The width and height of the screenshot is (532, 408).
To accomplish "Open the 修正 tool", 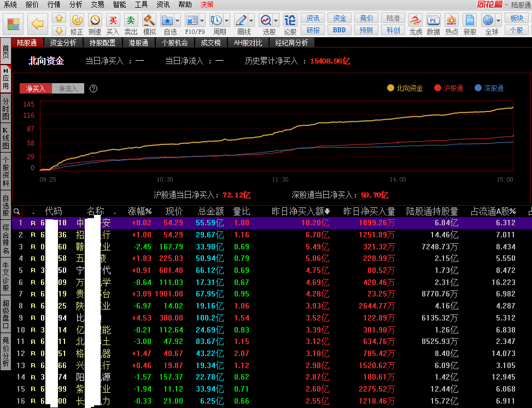I will 77,25.
